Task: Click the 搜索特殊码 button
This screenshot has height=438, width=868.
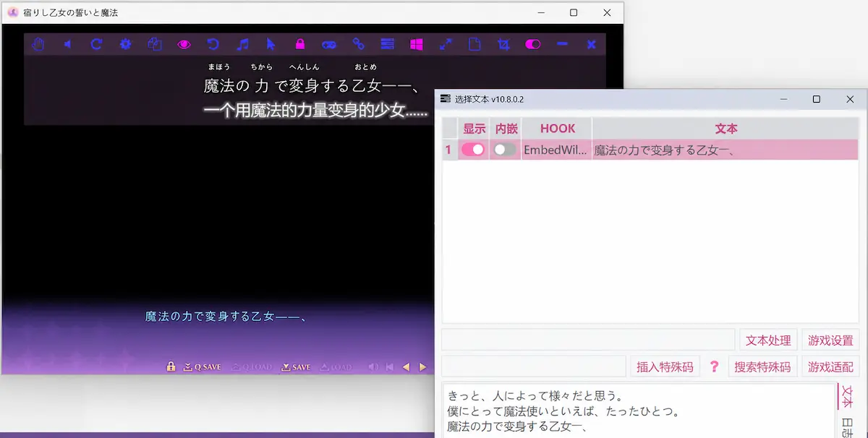Action: coord(763,366)
